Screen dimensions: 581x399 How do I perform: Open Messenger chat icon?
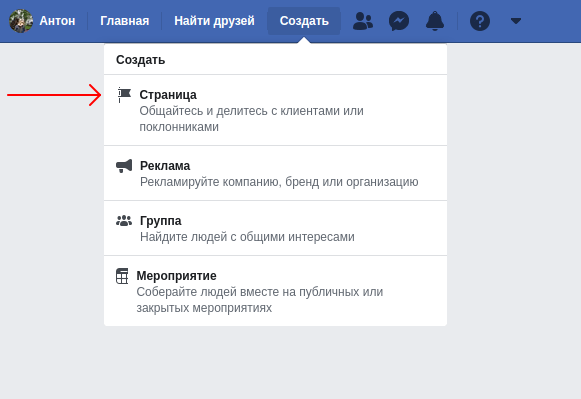(399, 21)
